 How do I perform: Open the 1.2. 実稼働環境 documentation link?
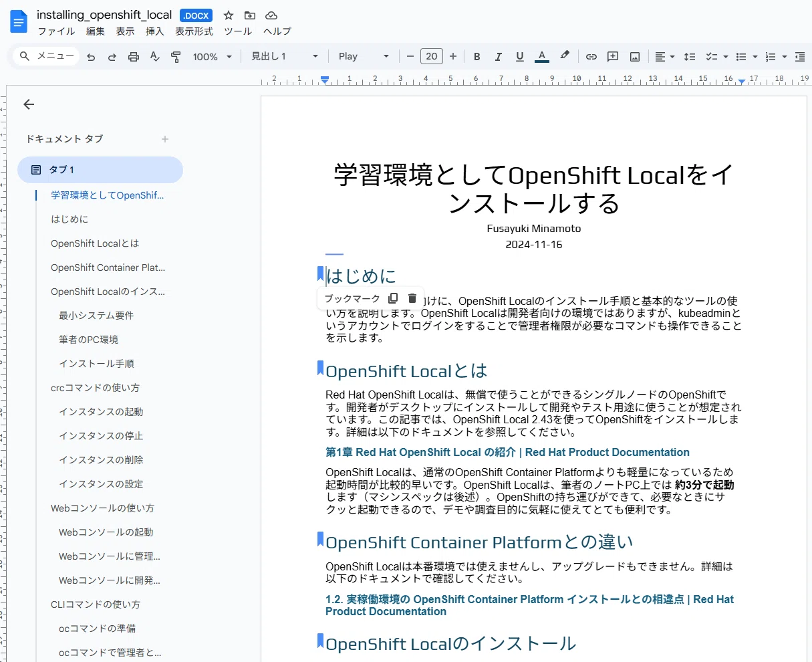tap(529, 605)
